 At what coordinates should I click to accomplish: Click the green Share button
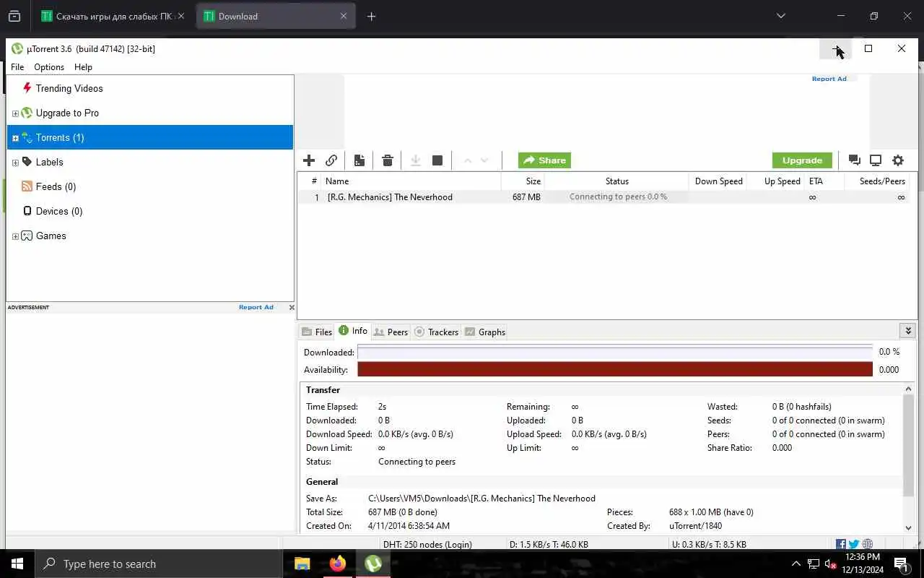click(x=544, y=160)
